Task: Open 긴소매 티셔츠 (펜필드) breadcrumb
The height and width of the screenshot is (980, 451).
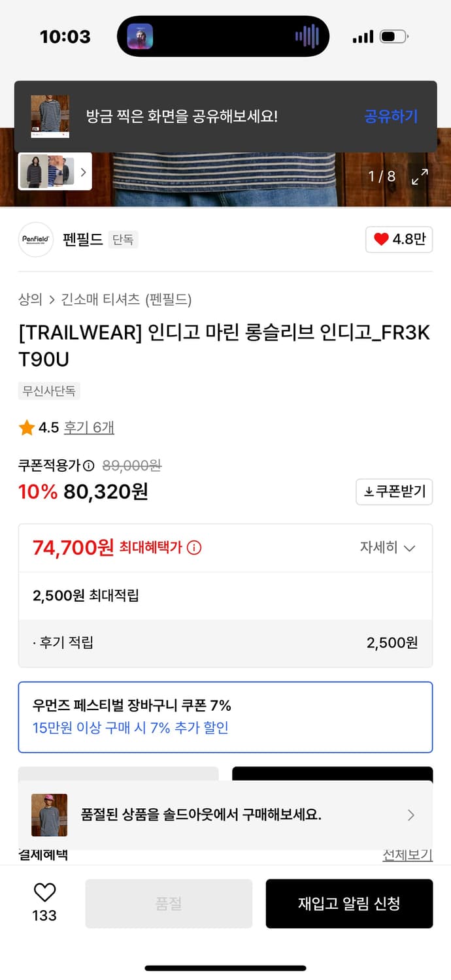Action: coord(126,300)
